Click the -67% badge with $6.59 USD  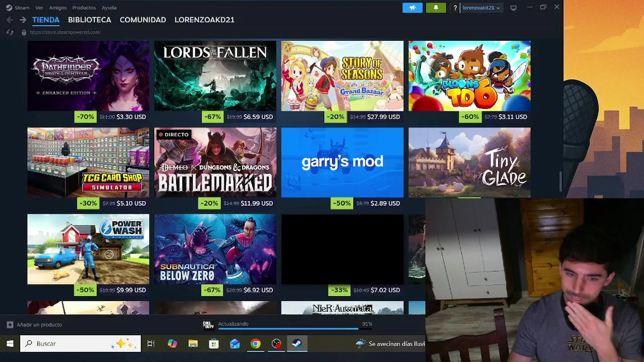pos(212,117)
